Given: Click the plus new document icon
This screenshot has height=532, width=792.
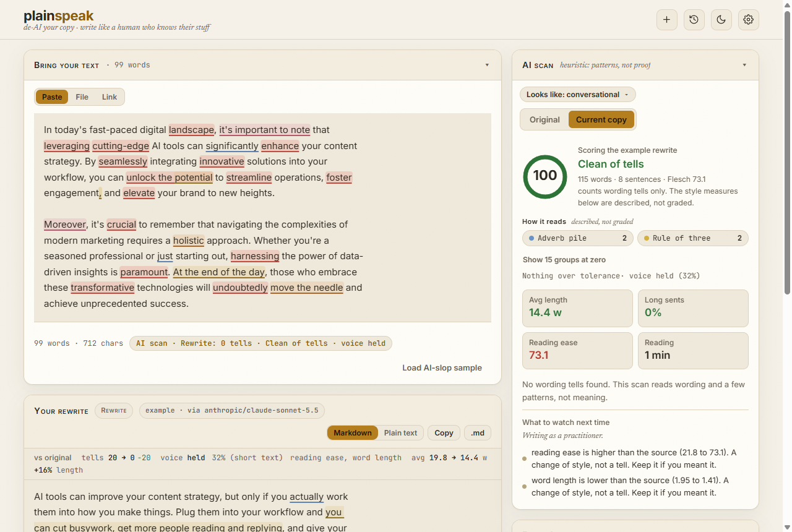Looking at the screenshot, I should tap(666, 20).
